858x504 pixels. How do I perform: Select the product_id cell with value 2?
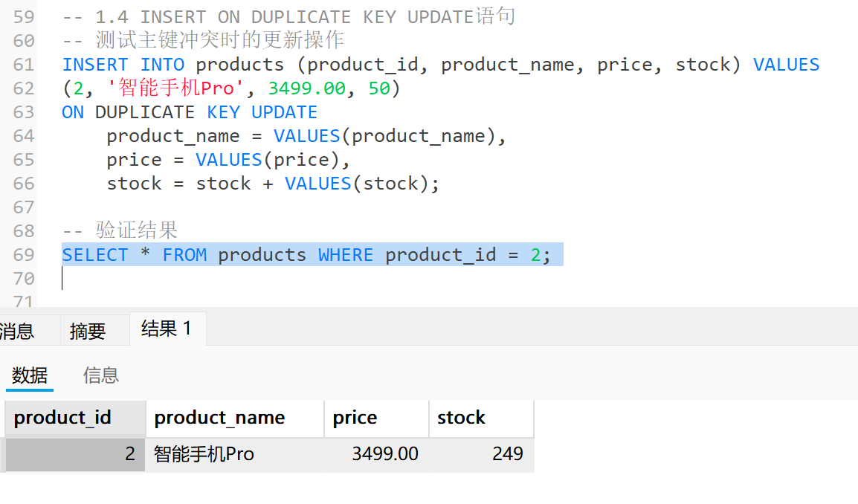(74, 453)
